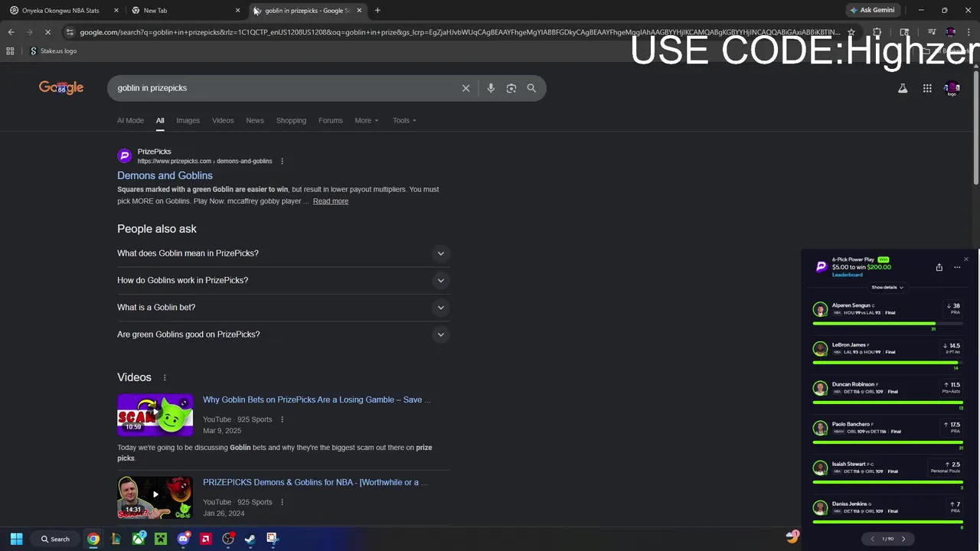Viewport: 980px width, 551px height.
Task: Expand 'Are green Goblins good on PrizePicks?'
Action: point(283,334)
